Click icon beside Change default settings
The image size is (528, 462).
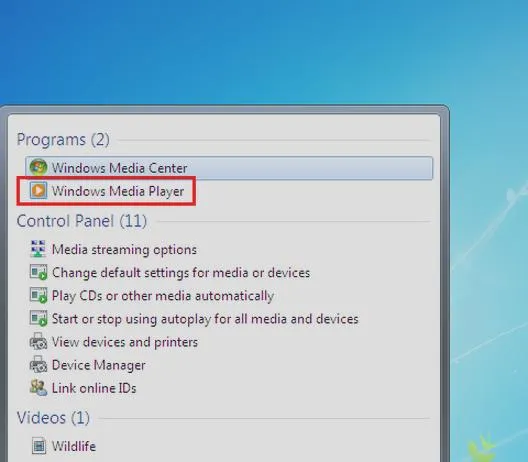(x=38, y=272)
